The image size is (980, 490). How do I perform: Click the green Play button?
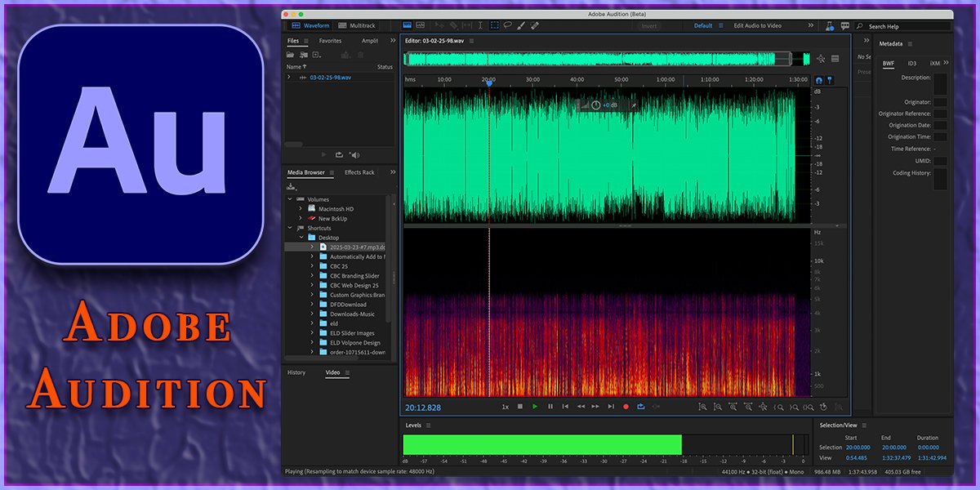point(535,406)
